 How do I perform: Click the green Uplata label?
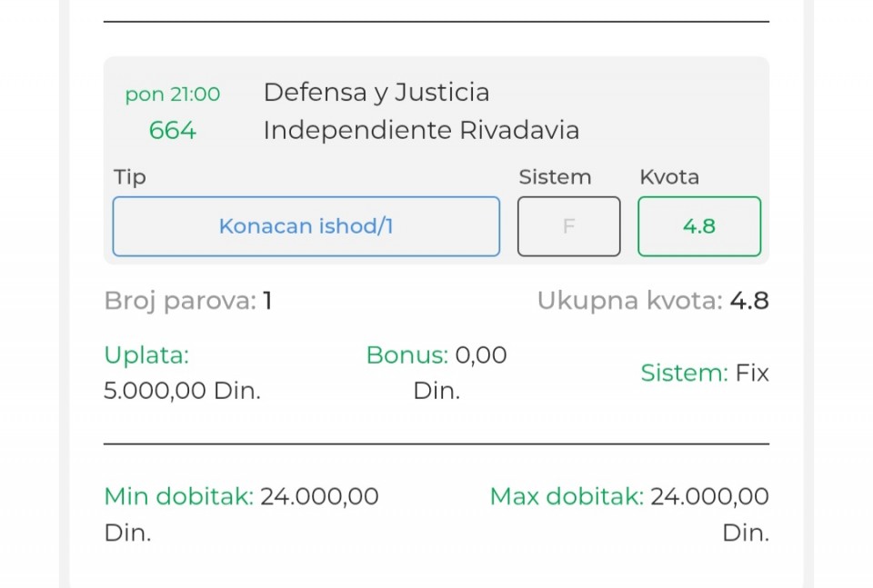[146, 354]
